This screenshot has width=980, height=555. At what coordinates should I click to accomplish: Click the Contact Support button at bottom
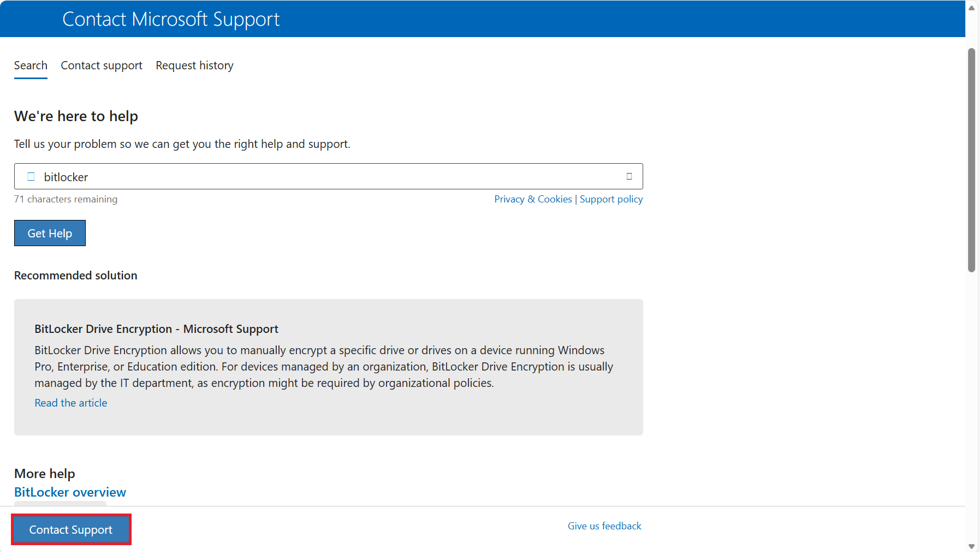[x=71, y=530]
